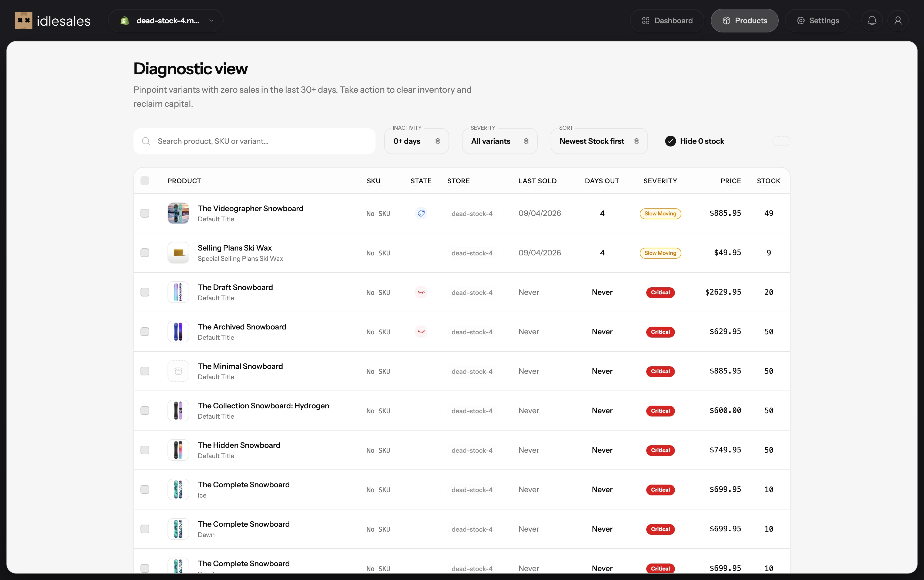Switch to the Dashboard tab
This screenshot has width=924, height=580.
(666, 20)
